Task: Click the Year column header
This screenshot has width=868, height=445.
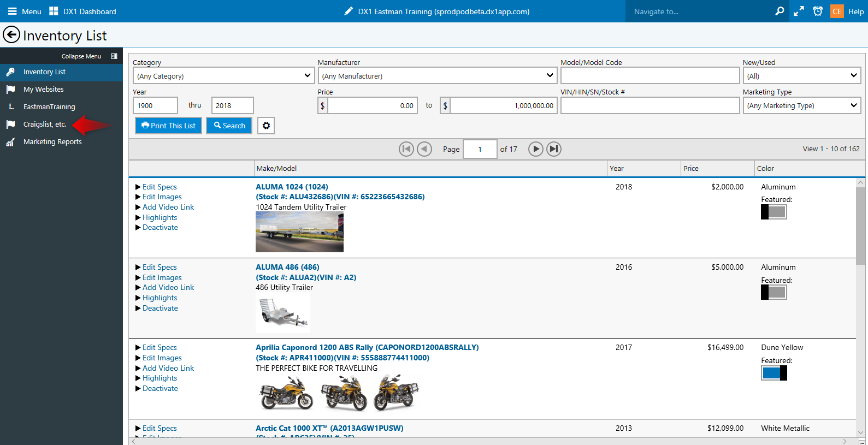Action: pos(644,169)
